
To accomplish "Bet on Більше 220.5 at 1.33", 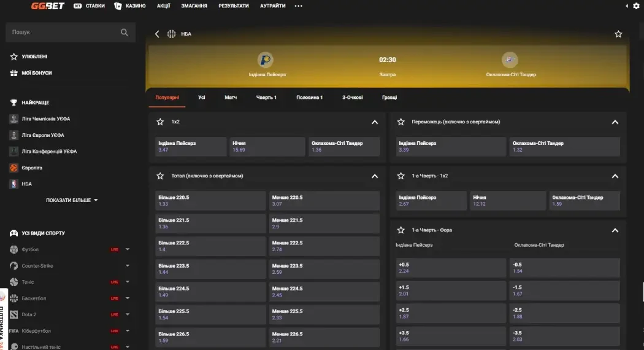I will pos(210,201).
